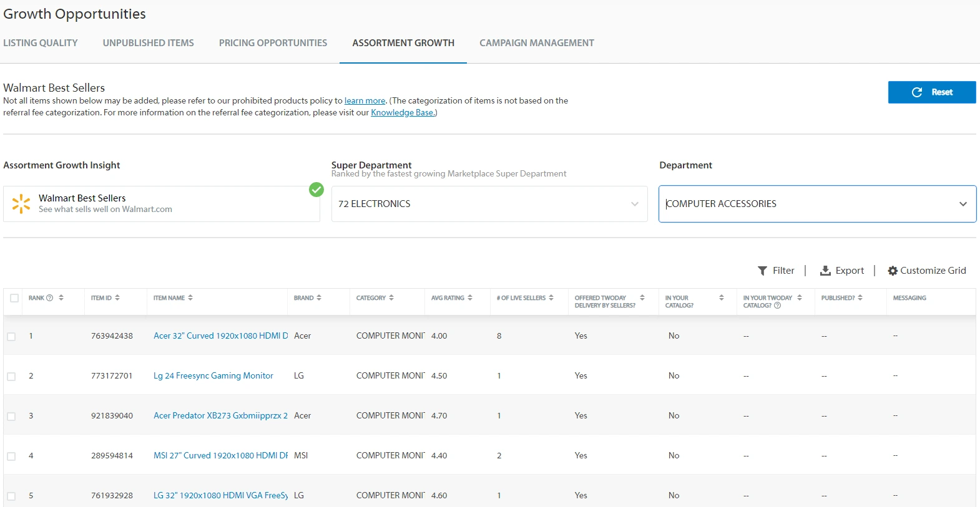
Task: Open Customize Grid gear icon
Action: (x=893, y=271)
